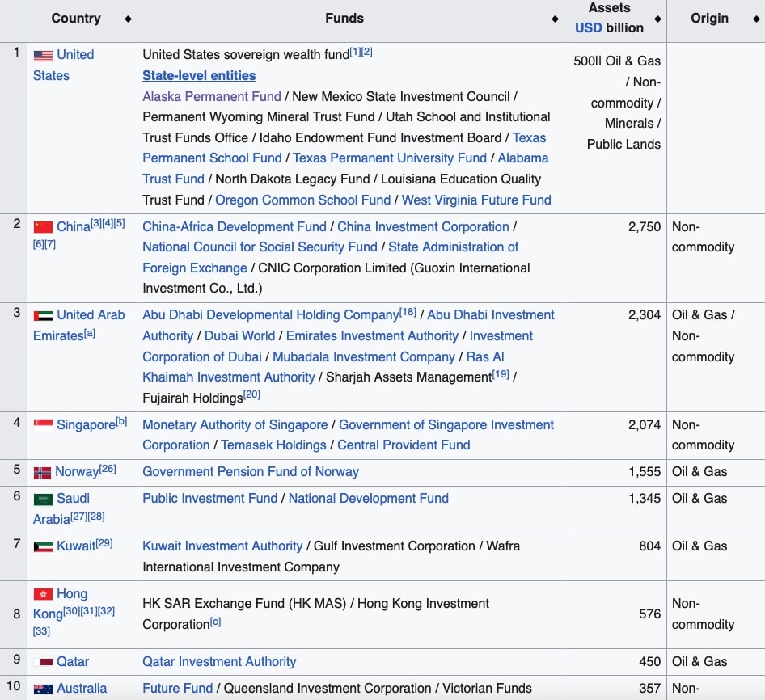Click the China flag icon
Viewport: 765px width, 700px height.
point(43,227)
